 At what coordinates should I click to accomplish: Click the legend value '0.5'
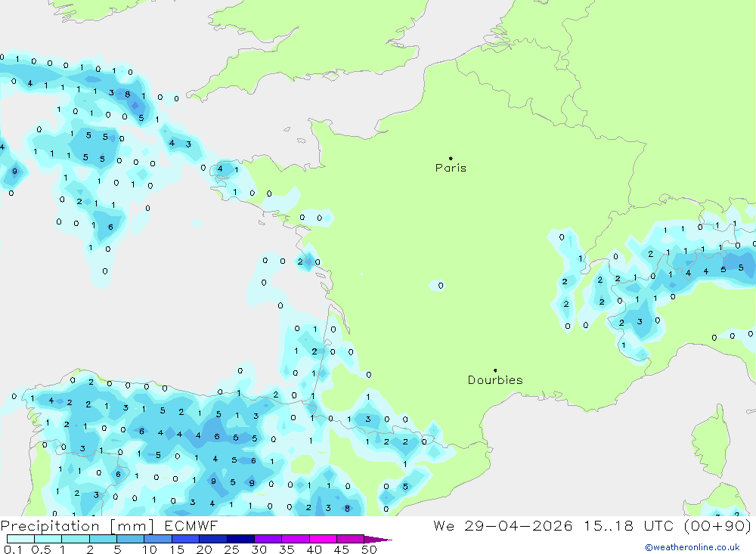pyautogui.click(x=41, y=549)
